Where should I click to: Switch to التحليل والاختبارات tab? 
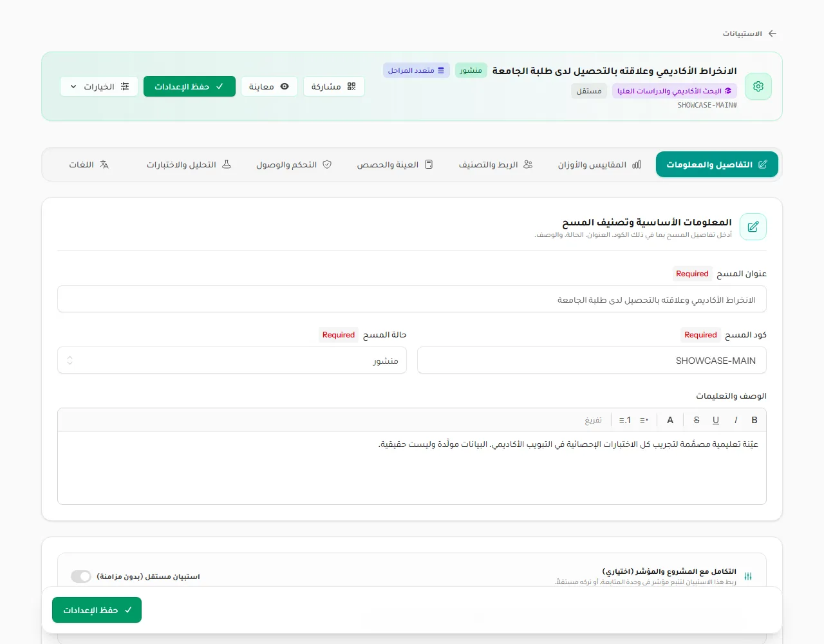click(x=189, y=165)
